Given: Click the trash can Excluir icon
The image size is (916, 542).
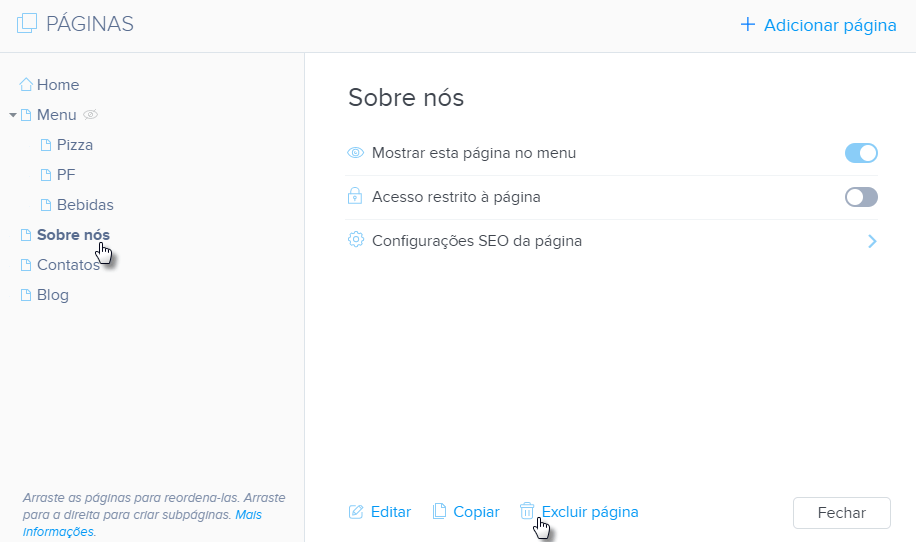Looking at the screenshot, I should click(527, 511).
